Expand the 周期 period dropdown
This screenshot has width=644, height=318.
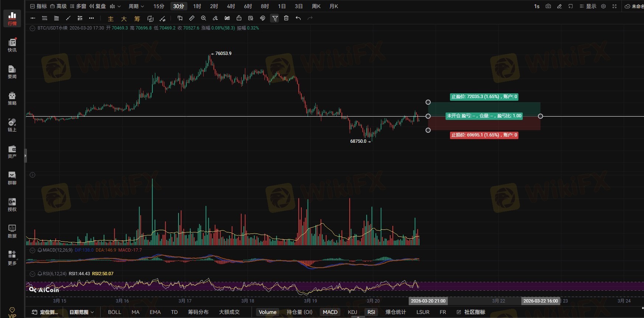(x=136, y=6)
